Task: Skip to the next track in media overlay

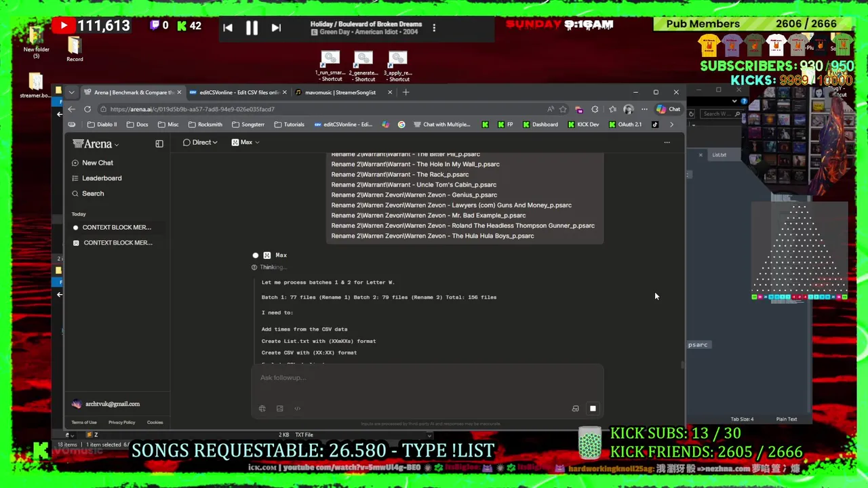Action: pos(276,28)
